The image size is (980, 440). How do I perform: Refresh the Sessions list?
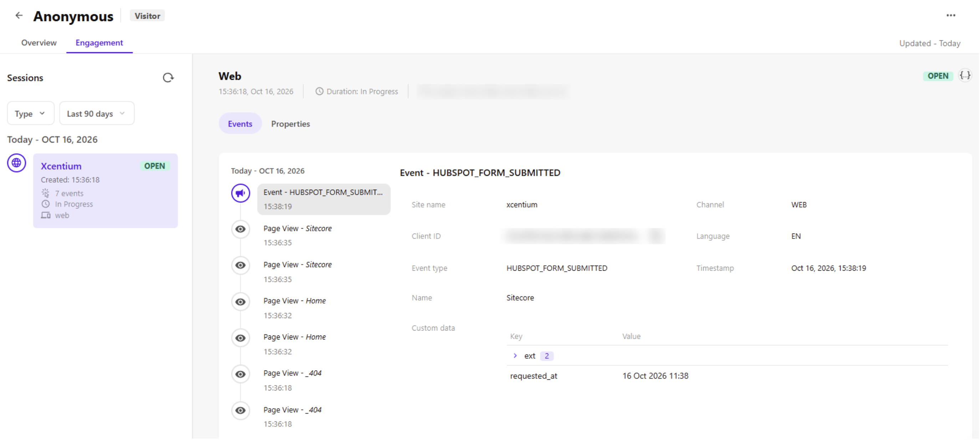168,78
